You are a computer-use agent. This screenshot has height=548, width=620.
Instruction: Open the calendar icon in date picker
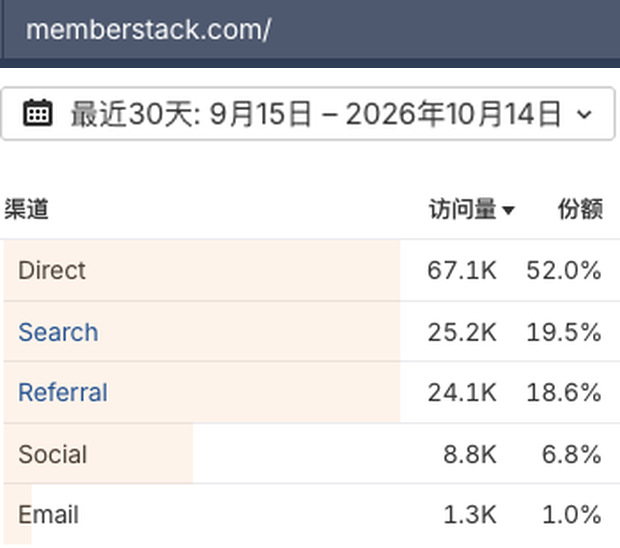38,113
